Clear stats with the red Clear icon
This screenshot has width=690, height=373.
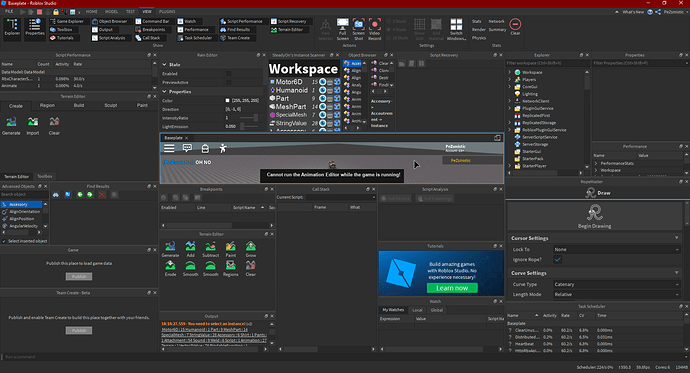(515, 26)
